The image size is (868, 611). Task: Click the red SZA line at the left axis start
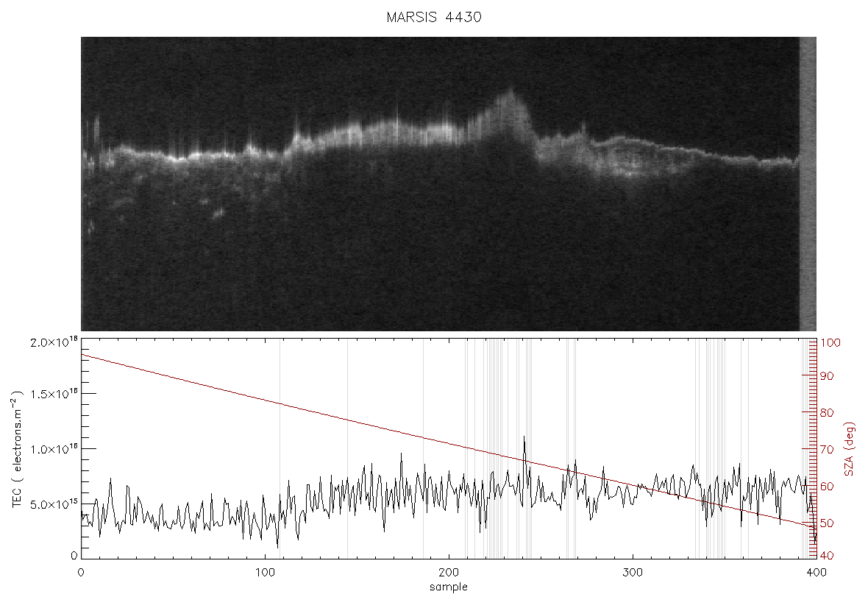click(x=83, y=355)
